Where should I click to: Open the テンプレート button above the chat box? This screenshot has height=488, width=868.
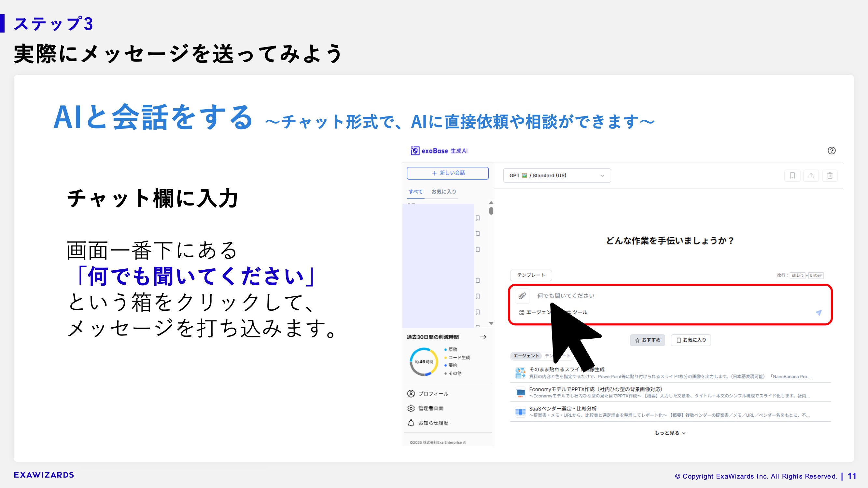click(x=531, y=275)
